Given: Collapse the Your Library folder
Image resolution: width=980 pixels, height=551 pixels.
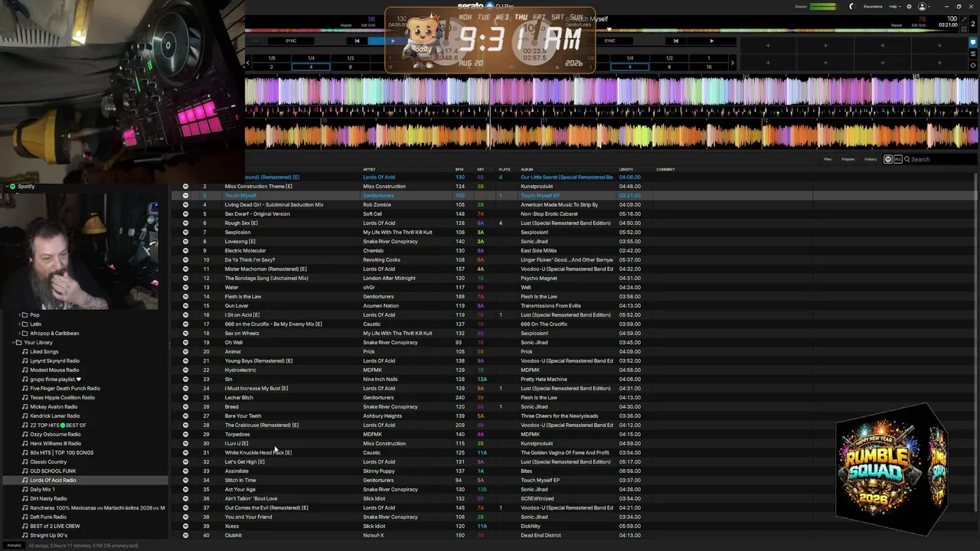Looking at the screenshot, I should [x=12, y=342].
